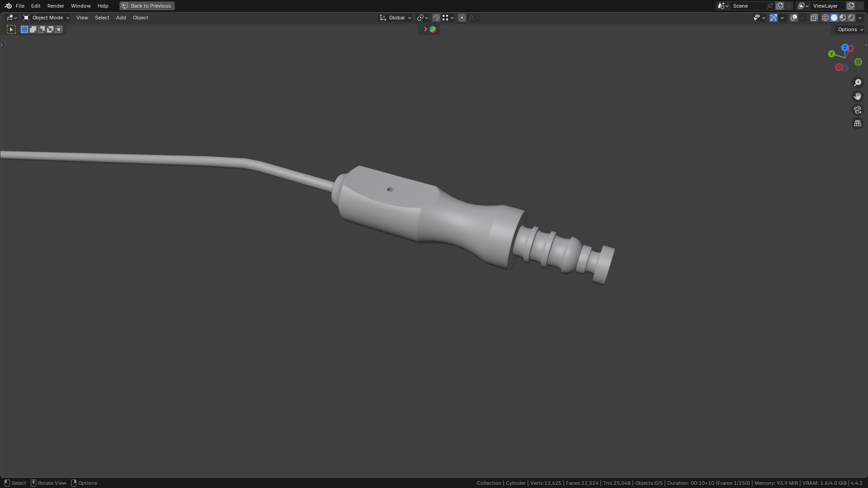Open the editor type dropdown

point(11,18)
